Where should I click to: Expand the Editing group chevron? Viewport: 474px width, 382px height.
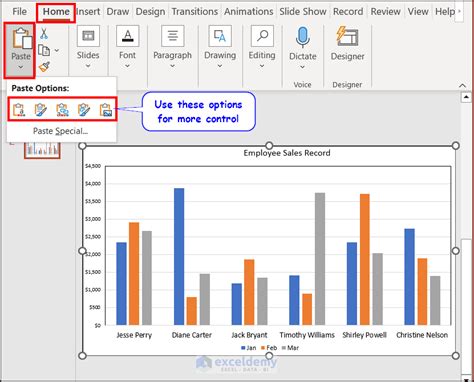click(262, 66)
